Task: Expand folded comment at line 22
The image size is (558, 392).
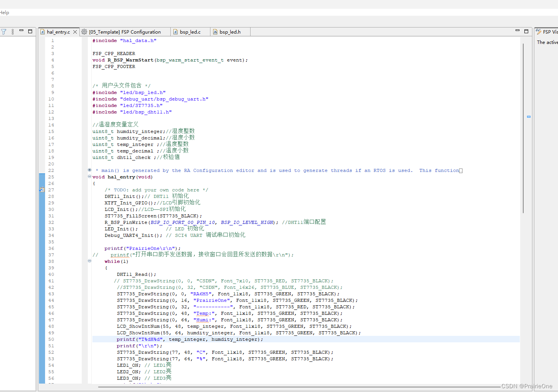Action: click(x=89, y=170)
